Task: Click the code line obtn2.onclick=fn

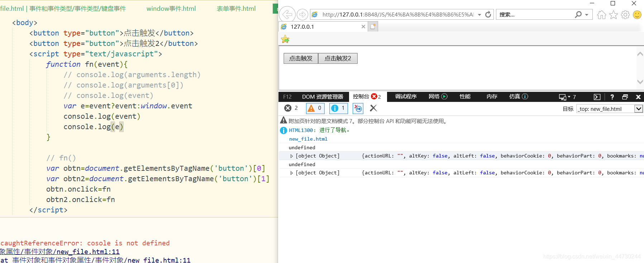Action: pyautogui.click(x=81, y=199)
